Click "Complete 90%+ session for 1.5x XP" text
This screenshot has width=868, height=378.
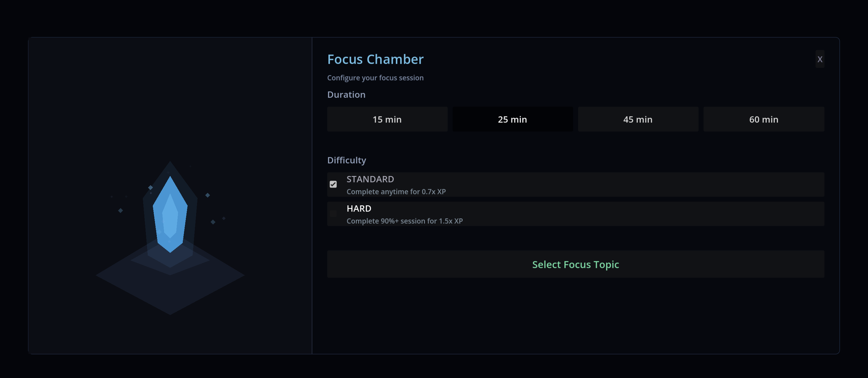point(404,221)
